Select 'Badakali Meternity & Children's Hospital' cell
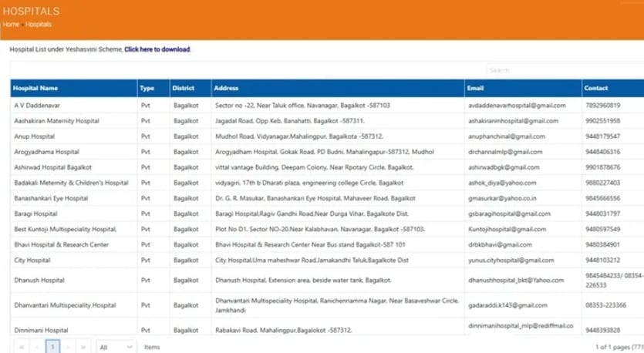 (72, 183)
